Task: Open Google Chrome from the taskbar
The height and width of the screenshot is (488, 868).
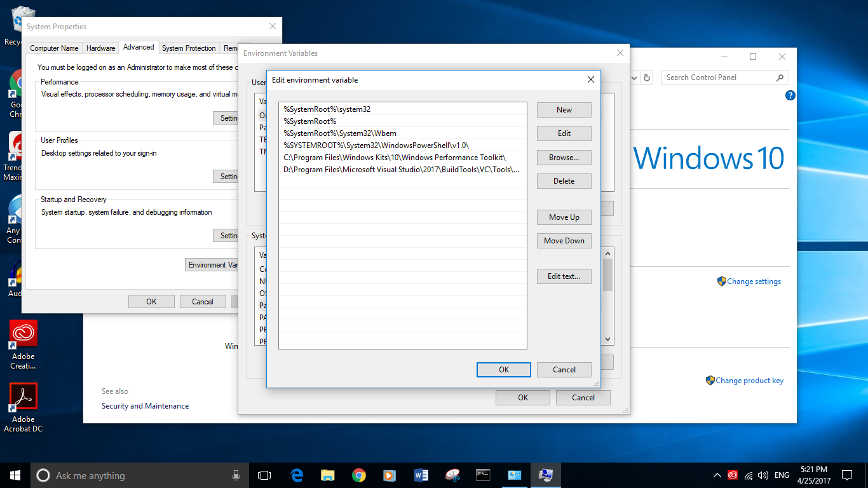Action: tap(359, 475)
